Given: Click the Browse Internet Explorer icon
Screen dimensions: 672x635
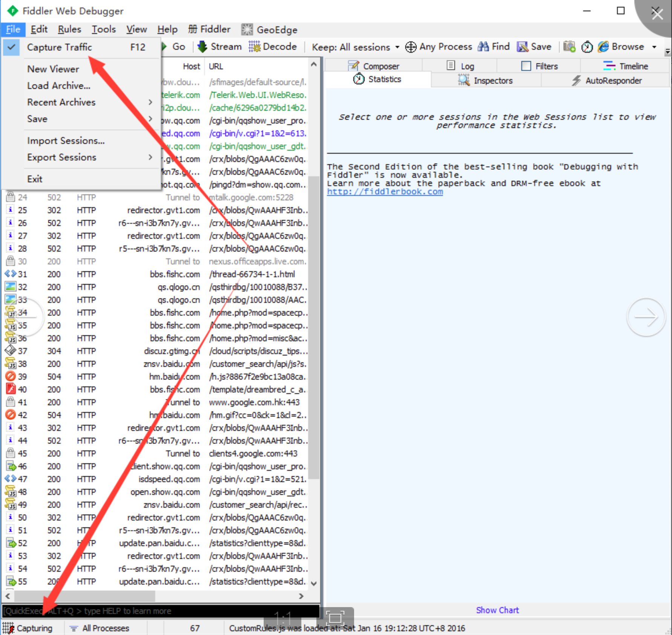Looking at the screenshot, I should point(603,47).
